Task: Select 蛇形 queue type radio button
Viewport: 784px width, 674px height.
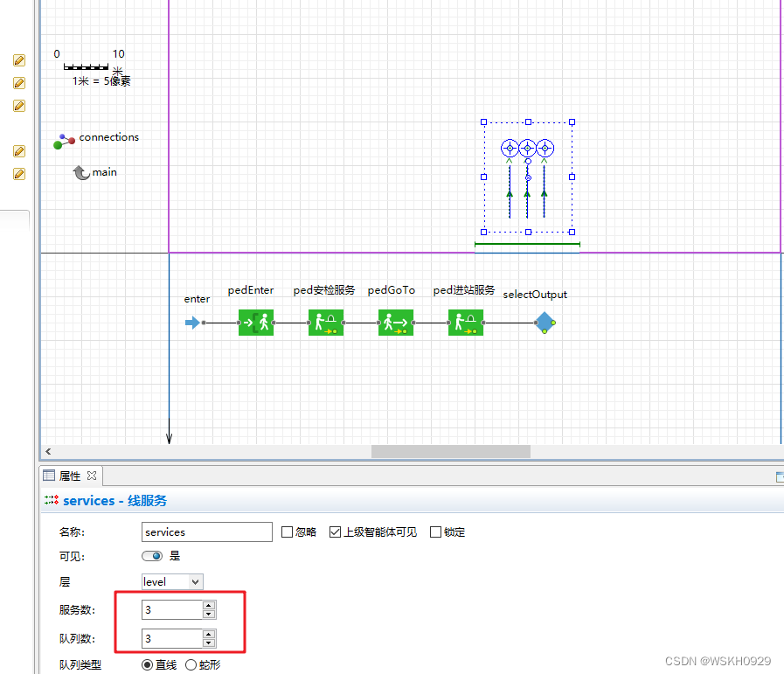Action: (x=191, y=664)
